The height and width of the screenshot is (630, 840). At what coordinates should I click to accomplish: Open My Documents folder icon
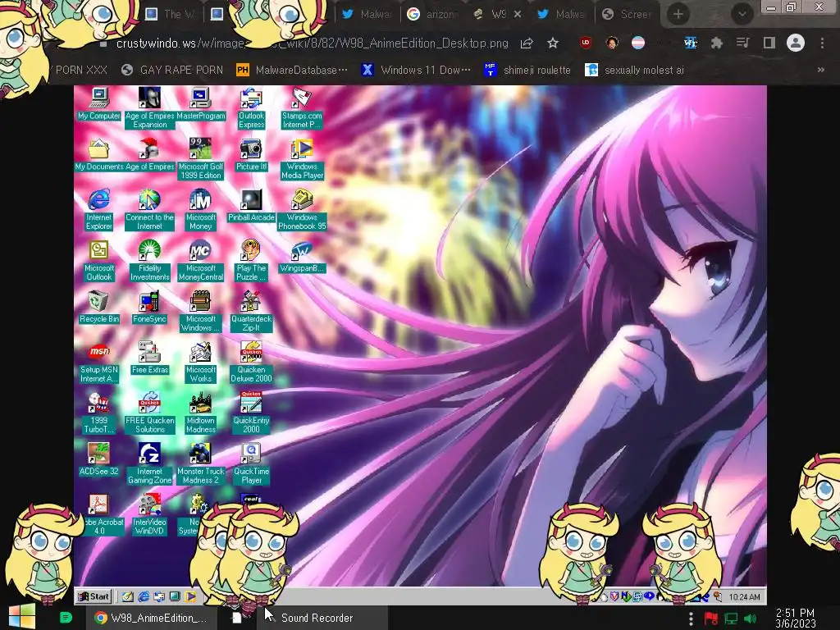[x=99, y=154]
